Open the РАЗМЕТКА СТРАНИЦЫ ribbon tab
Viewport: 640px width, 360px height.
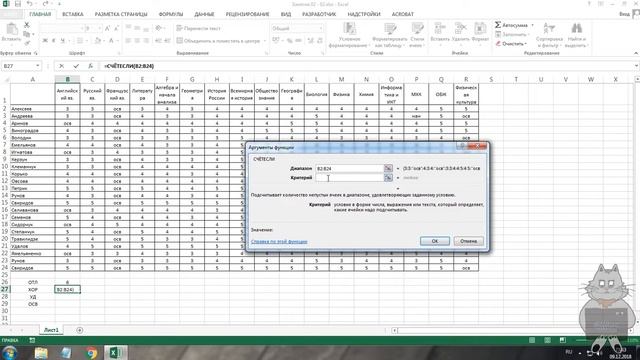click(121, 14)
